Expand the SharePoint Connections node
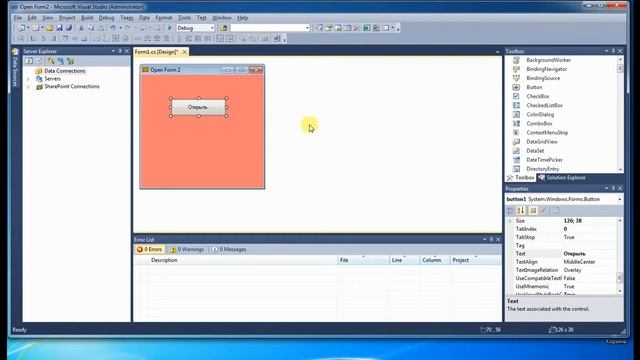640x360 pixels. click(x=29, y=87)
